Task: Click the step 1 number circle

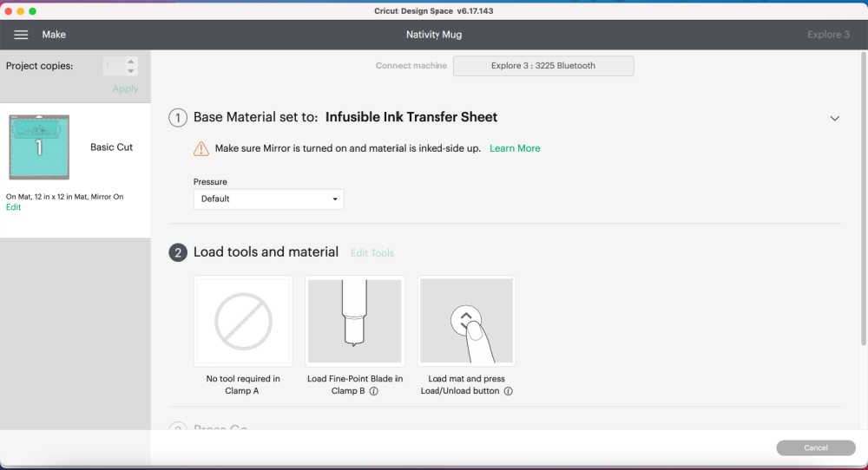Action: click(x=178, y=118)
